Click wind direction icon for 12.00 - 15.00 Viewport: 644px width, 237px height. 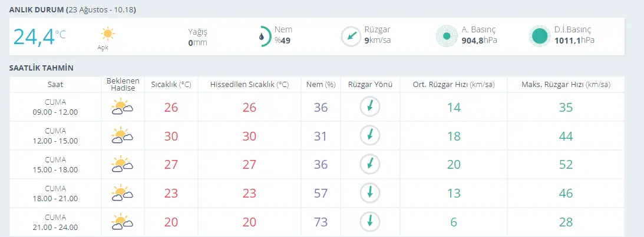click(370, 135)
